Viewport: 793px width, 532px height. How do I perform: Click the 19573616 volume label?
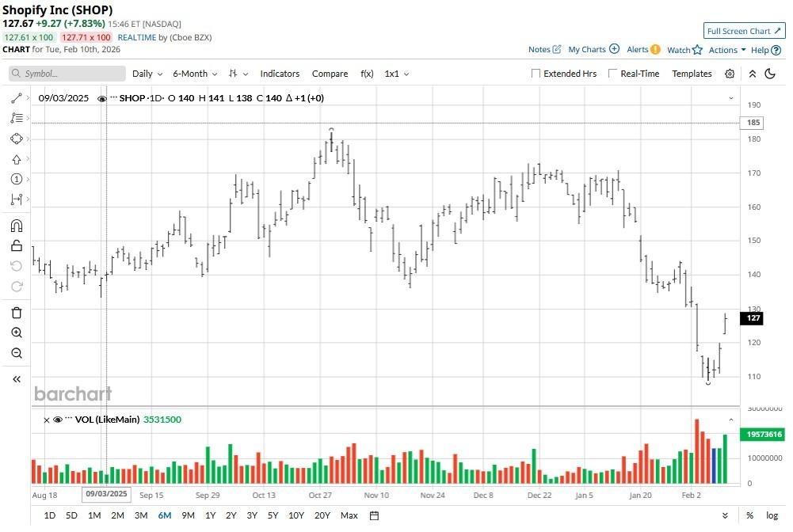pyautogui.click(x=763, y=435)
